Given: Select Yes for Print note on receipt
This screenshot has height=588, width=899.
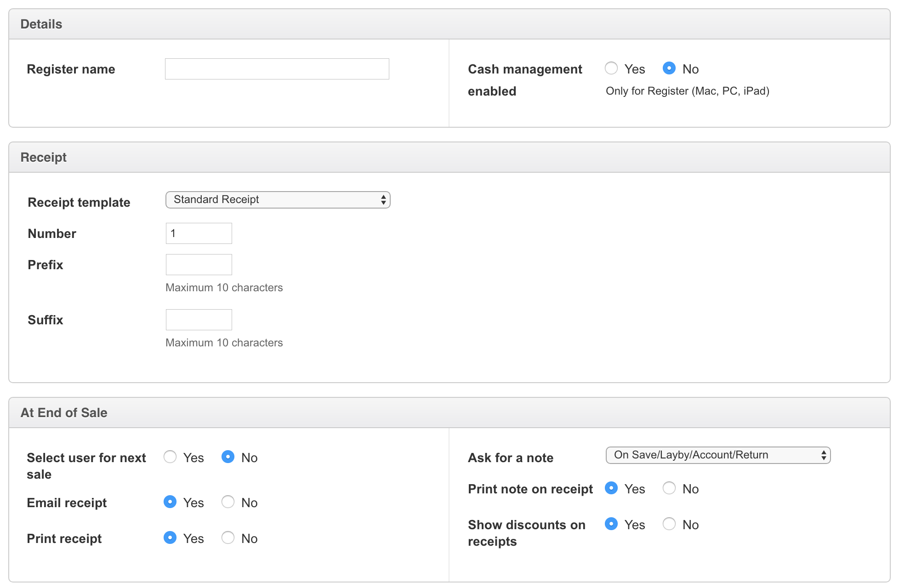Looking at the screenshot, I should [x=611, y=488].
